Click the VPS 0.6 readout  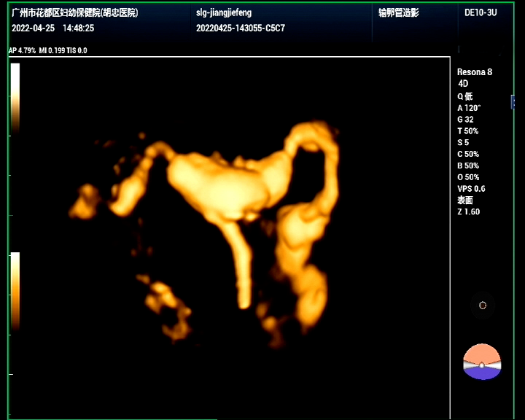471,189
